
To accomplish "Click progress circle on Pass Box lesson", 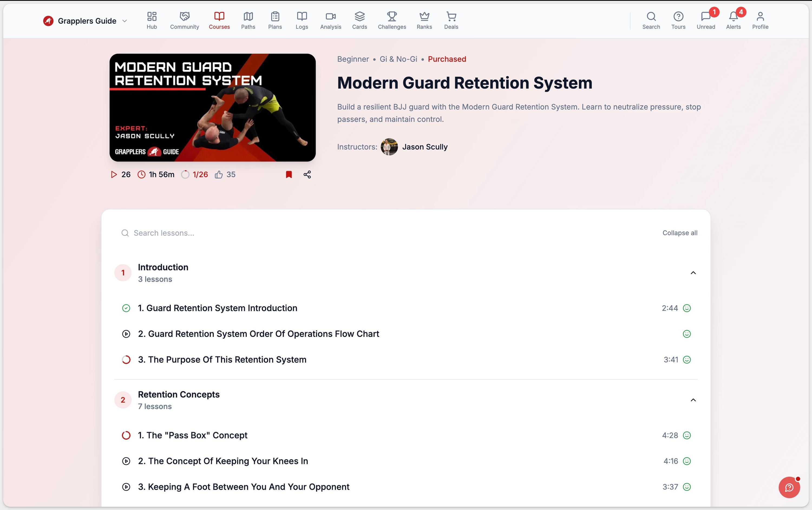I will click(126, 435).
